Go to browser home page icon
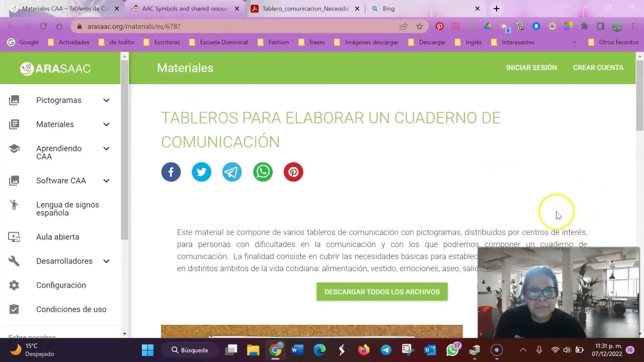 [x=59, y=26]
